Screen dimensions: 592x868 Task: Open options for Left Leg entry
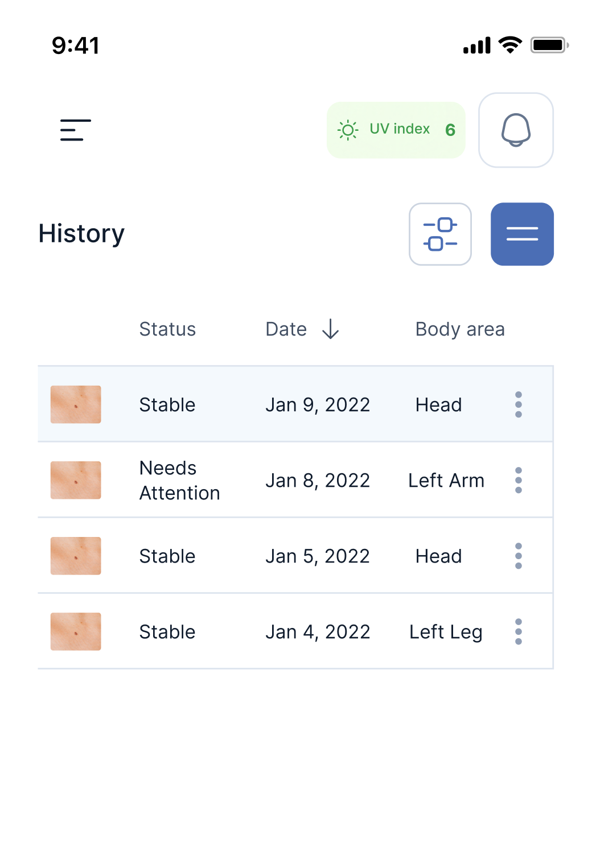click(x=518, y=631)
